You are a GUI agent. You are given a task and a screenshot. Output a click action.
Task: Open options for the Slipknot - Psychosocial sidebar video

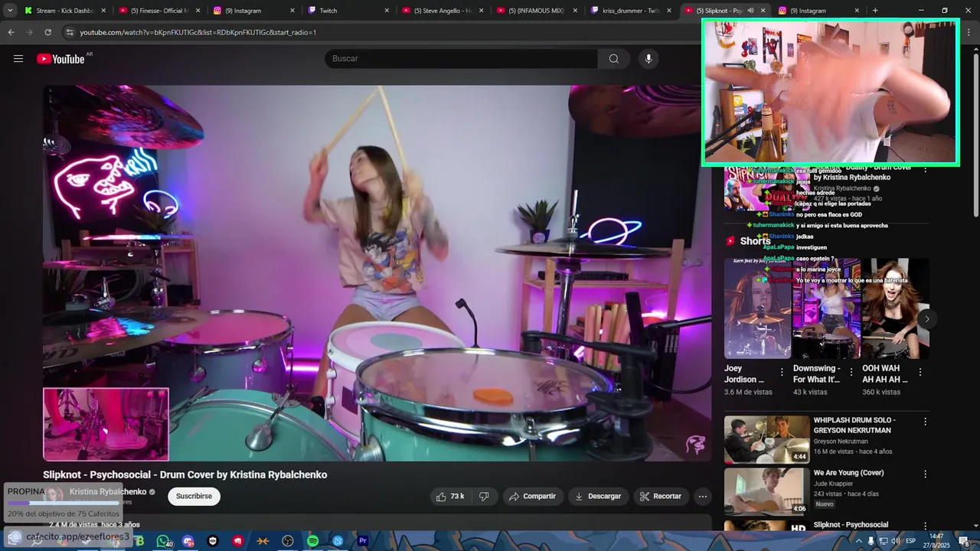[925, 526]
